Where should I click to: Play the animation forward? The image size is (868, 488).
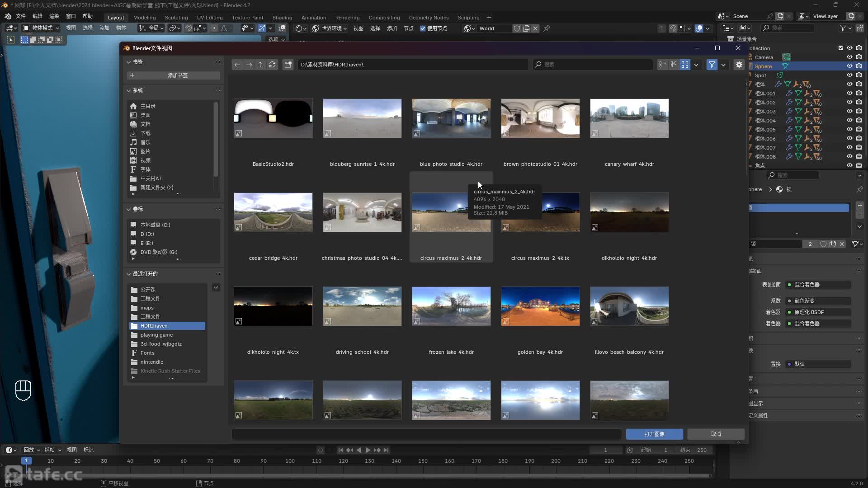click(x=368, y=450)
